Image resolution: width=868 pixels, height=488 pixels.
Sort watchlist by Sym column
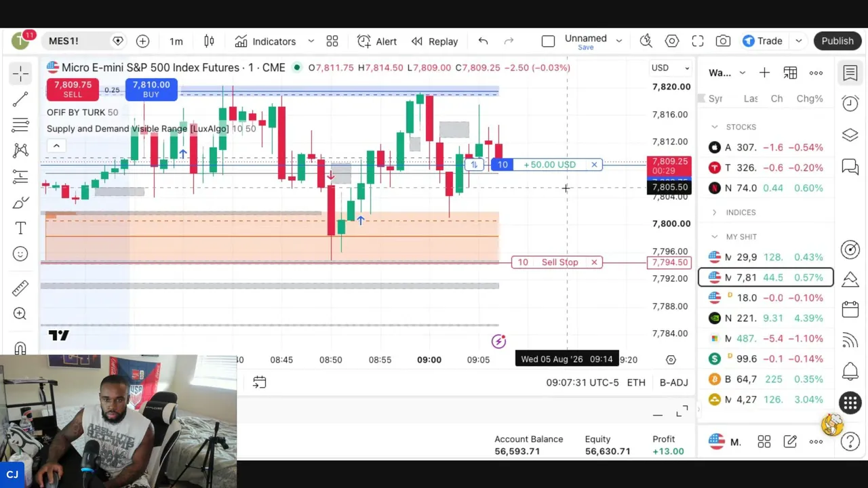point(715,99)
